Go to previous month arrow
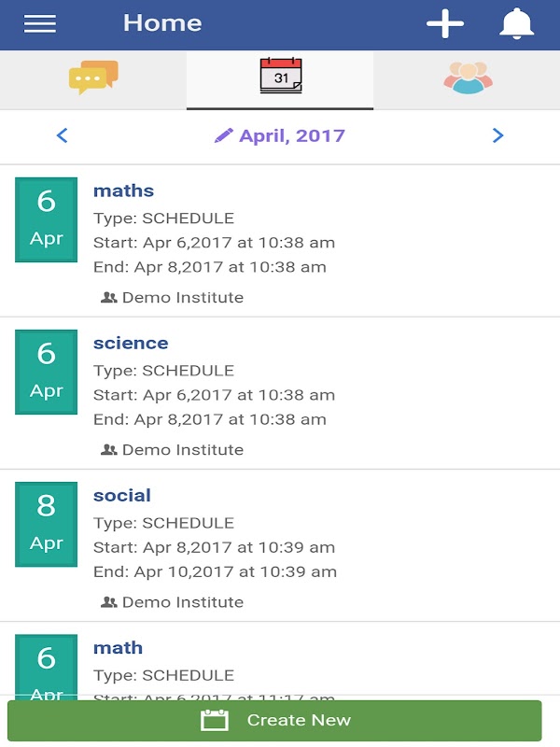560x747 pixels. pos(63,136)
